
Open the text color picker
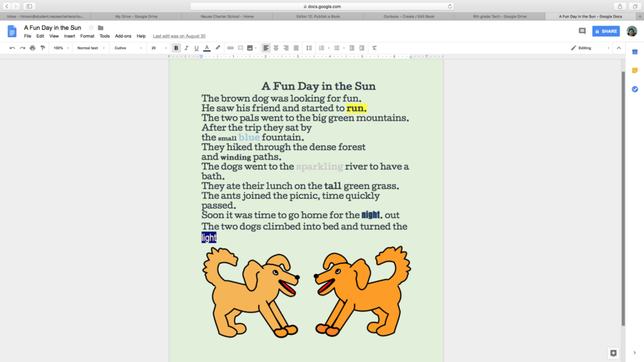(x=206, y=48)
